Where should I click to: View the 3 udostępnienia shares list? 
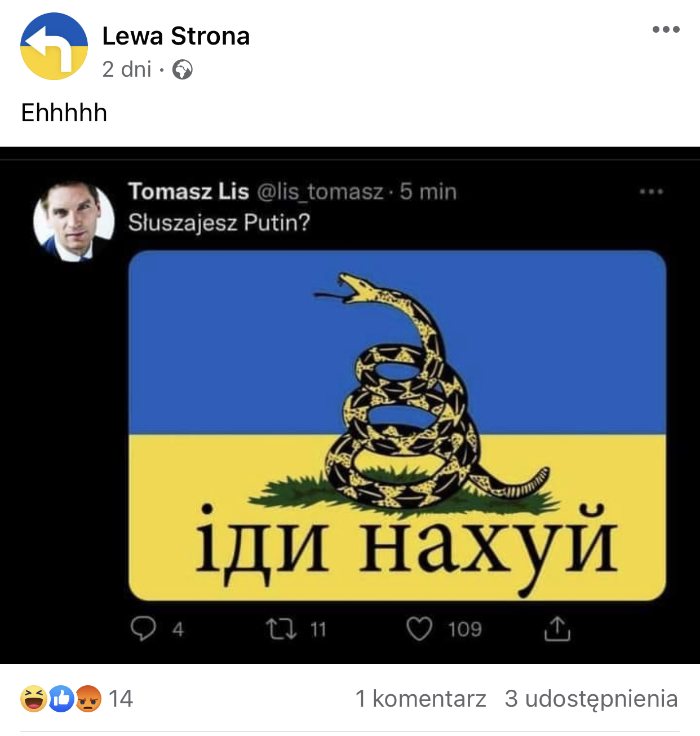pos(591,699)
